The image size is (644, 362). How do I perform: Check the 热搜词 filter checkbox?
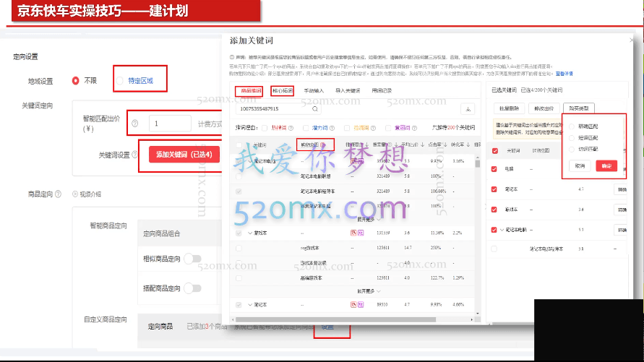click(x=265, y=128)
